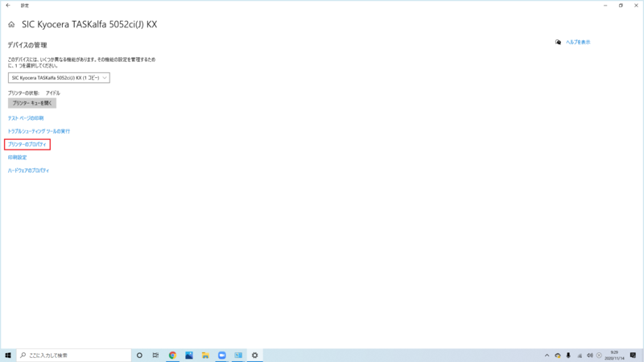644x362 pixels.
Task: Switch to Zoom on taskbar
Action: point(222,355)
